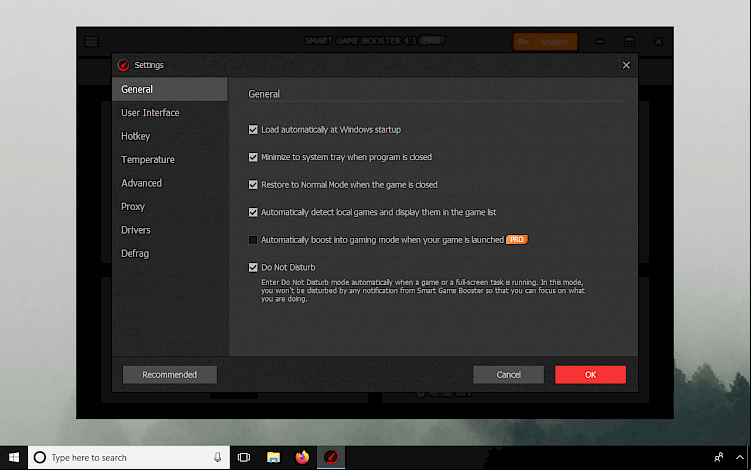Click the taskbar search box

pyautogui.click(x=129, y=458)
